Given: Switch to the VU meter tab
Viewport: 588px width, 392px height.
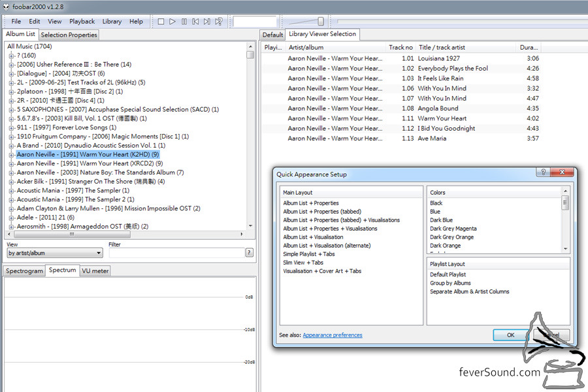Looking at the screenshot, I should (95, 271).
